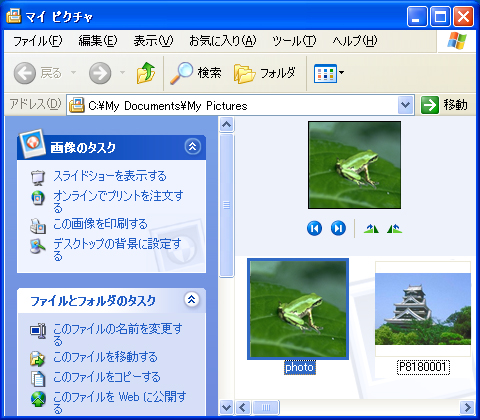480x420 pixels.
Task: Click the 移動 Go button
Action: 445,105
